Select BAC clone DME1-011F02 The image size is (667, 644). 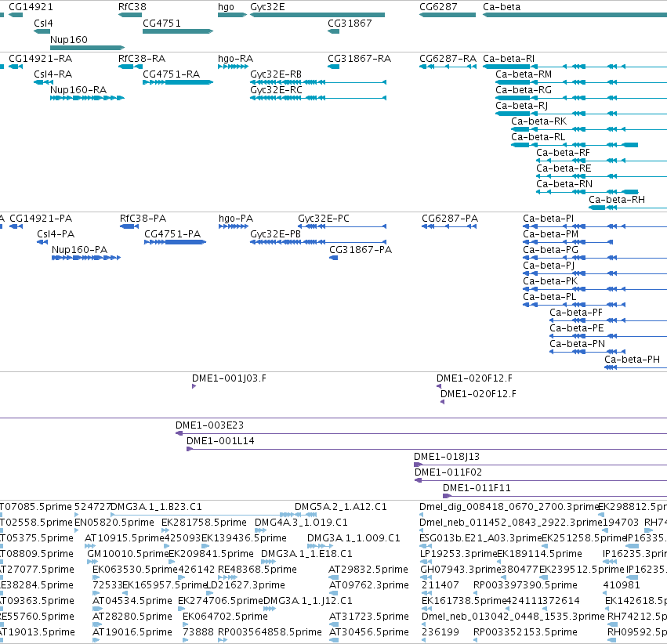tap(448, 473)
